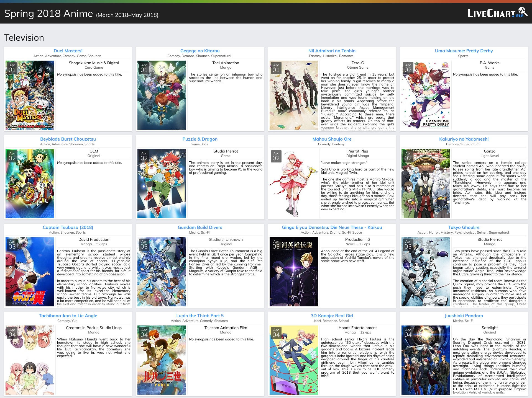Click the Gundam Build Divers poster

[162, 272]
